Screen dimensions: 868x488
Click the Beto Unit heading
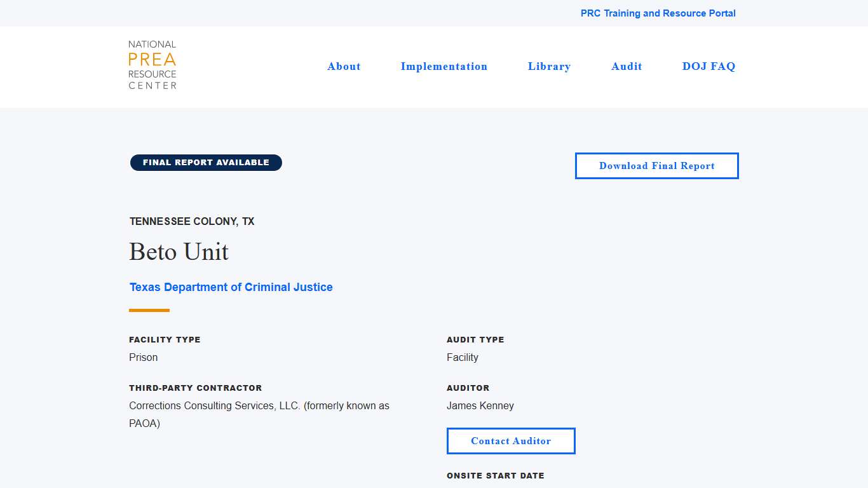click(x=179, y=252)
